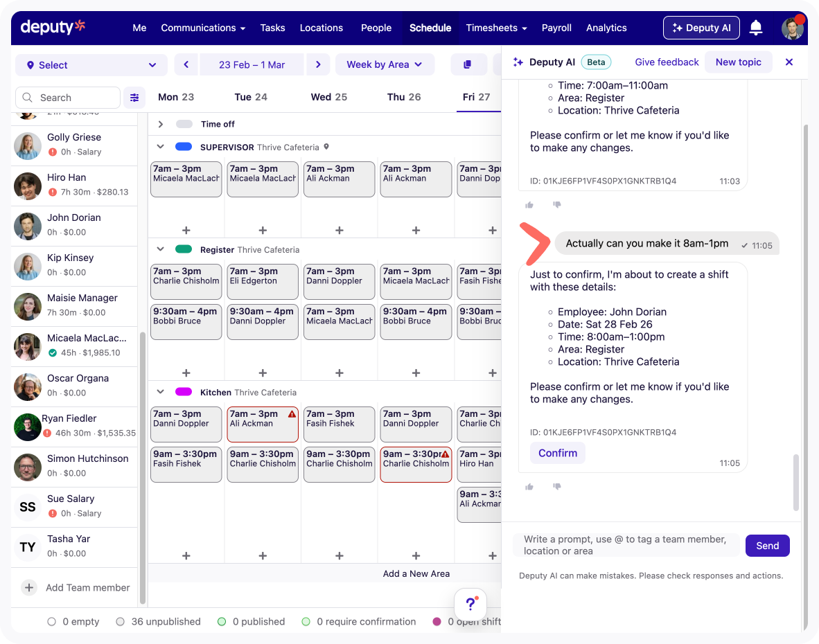Give thumbs up to latest AI response
The width and height of the screenshot is (819, 644).
click(x=529, y=487)
